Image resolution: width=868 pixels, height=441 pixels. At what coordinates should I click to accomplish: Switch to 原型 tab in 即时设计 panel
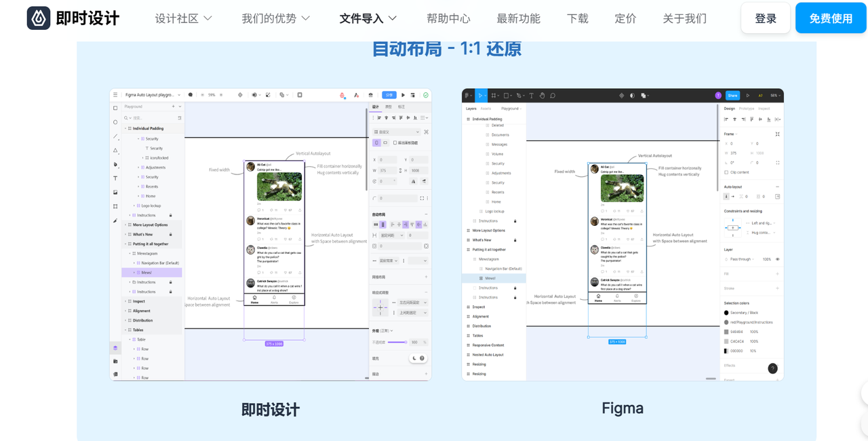coord(389,107)
